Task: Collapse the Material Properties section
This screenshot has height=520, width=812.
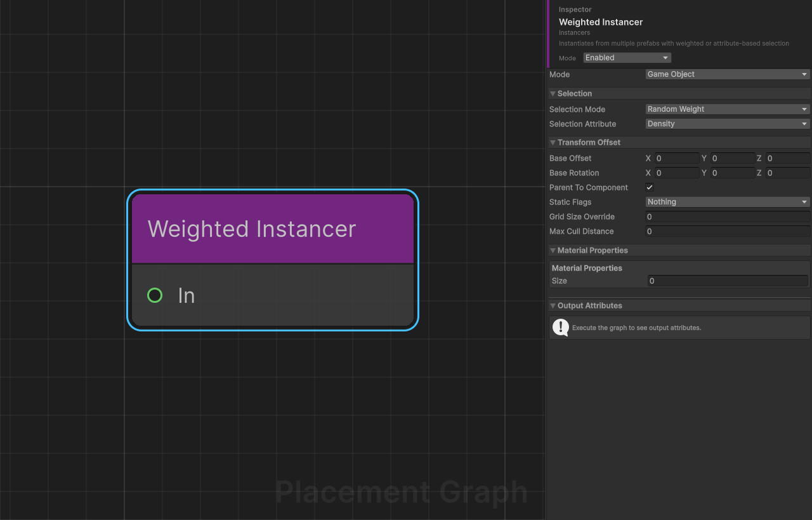Action: point(553,250)
